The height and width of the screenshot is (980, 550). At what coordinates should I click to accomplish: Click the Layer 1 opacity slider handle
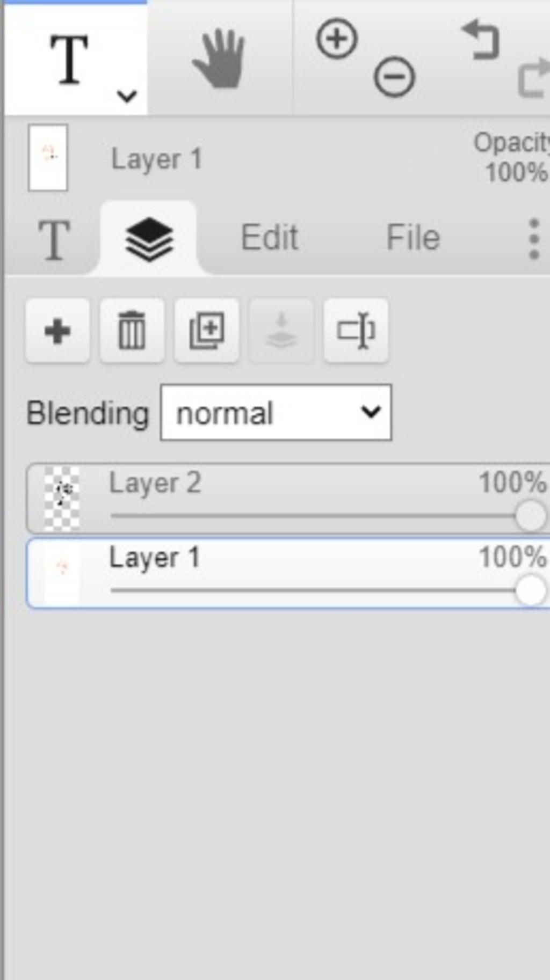pos(531,591)
